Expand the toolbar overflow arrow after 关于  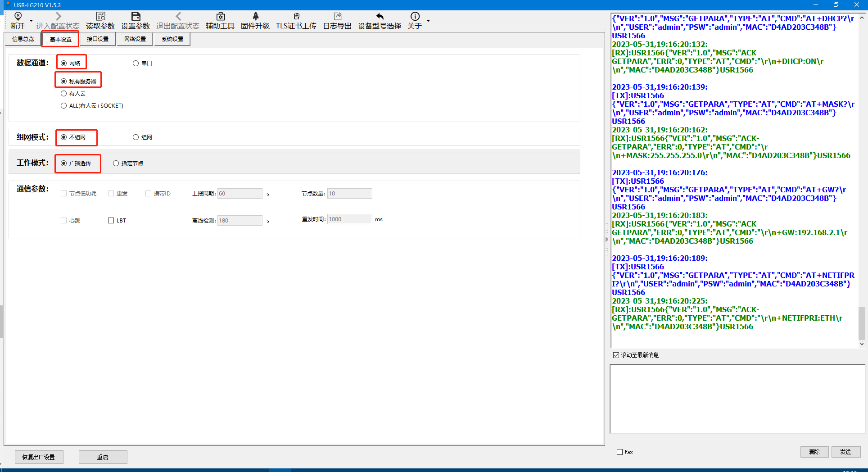[428, 21]
